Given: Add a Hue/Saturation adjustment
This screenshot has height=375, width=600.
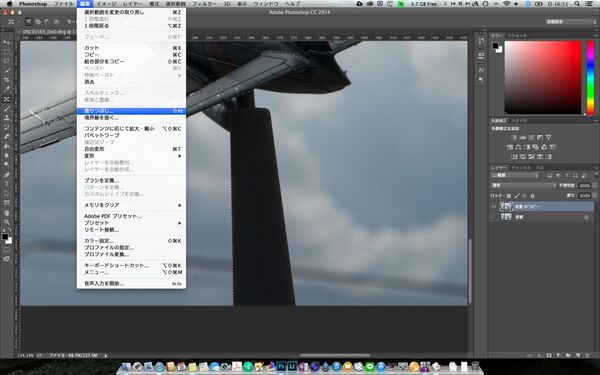Looking at the screenshot, I should pyautogui.click(x=510, y=147).
